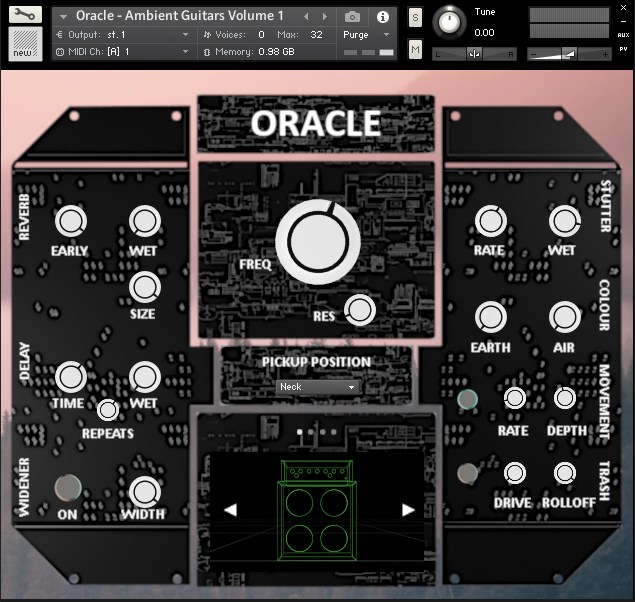Open instrument options with the wrench icon
635x602 pixels.
25,16
